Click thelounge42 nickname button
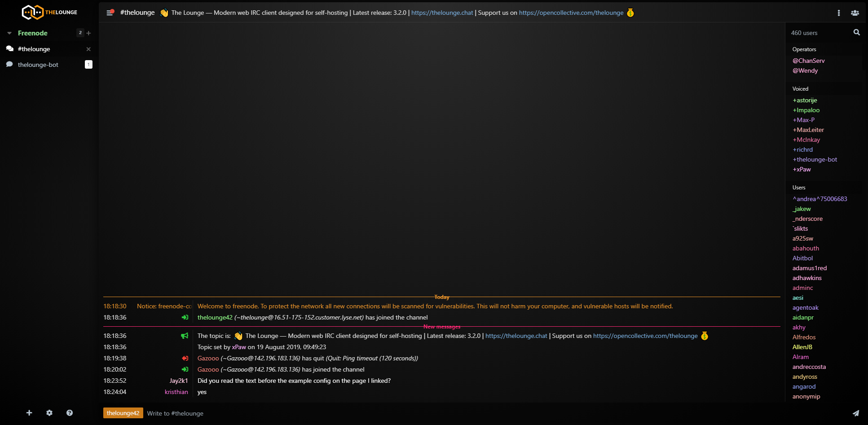The image size is (868, 425). pos(123,413)
